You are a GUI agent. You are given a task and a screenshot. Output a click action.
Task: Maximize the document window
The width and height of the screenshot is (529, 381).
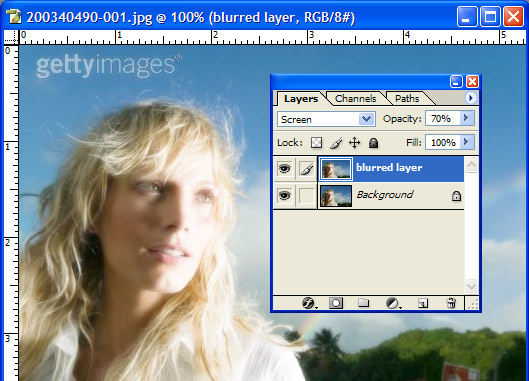point(490,16)
